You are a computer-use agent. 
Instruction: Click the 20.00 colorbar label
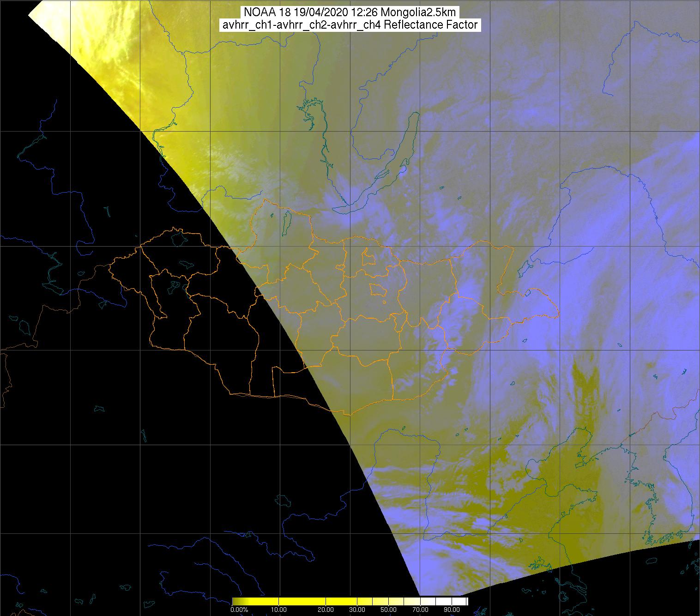coord(326,610)
